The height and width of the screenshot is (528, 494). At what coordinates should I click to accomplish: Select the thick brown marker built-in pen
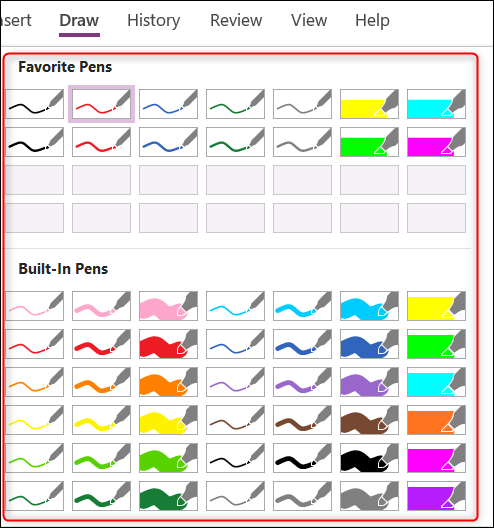[369, 420]
